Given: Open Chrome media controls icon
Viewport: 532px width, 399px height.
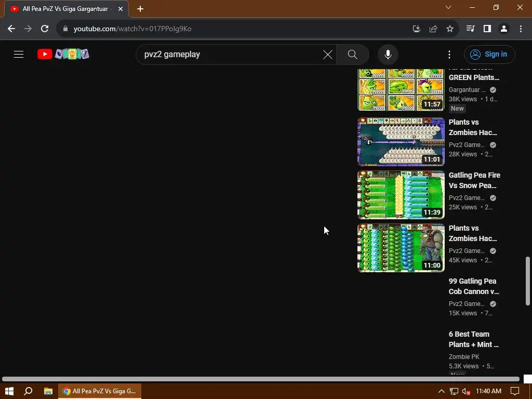Looking at the screenshot, I should pos(470,29).
